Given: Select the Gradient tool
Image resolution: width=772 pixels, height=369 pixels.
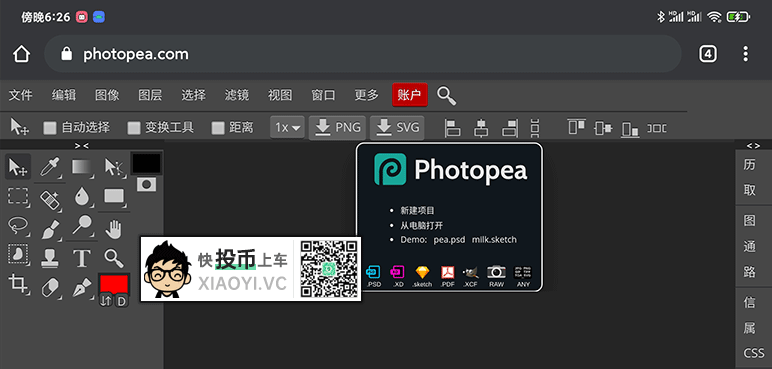Looking at the screenshot, I should [x=82, y=167].
